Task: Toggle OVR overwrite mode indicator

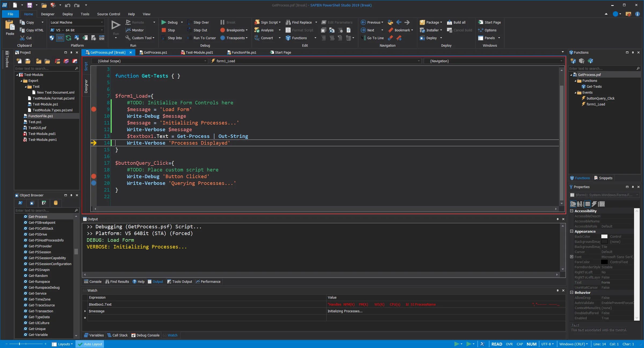Action: click(x=509, y=344)
